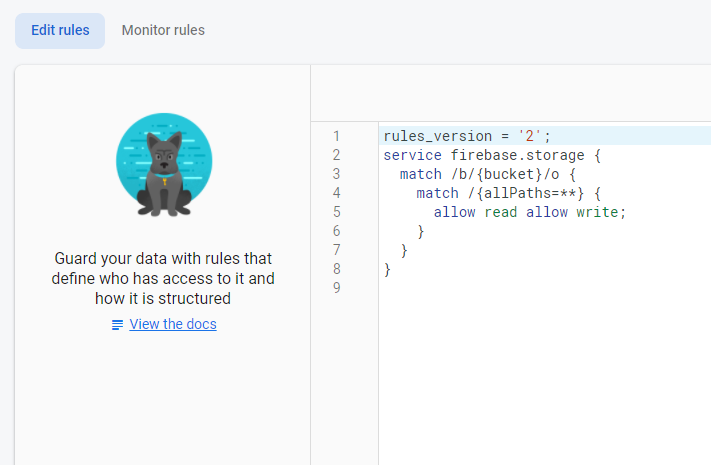The height and width of the screenshot is (465, 711).
Task: Click line number 5 in gutter
Action: [x=336, y=212]
